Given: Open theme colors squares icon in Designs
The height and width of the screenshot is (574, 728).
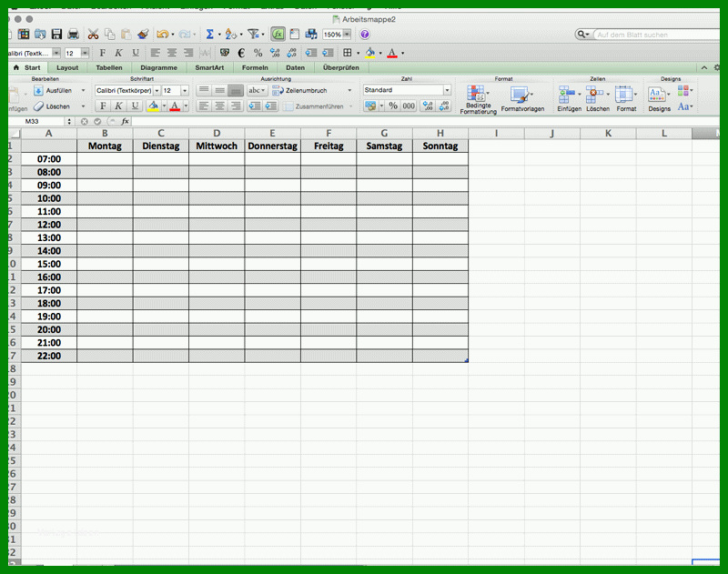Looking at the screenshot, I should pyautogui.click(x=684, y=90).
